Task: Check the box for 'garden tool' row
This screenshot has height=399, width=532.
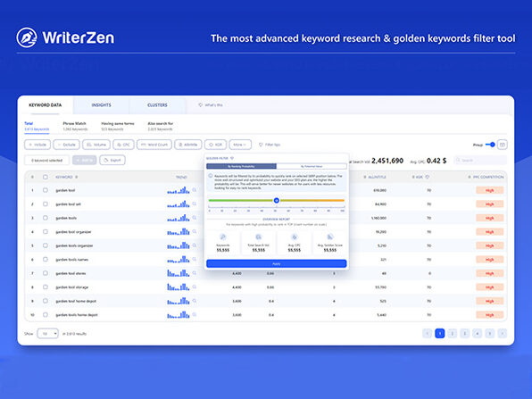Action: (x=46, y=190)
